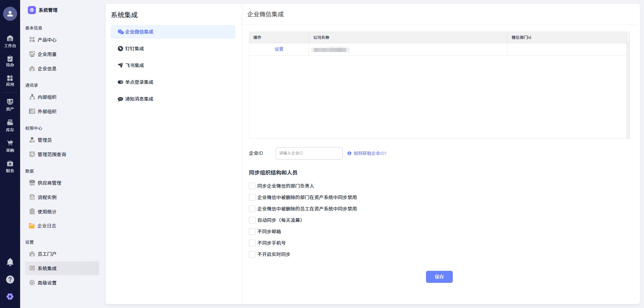Viewport: 644px width, 308px height.
Task: Open the 工作台 workbench icon
Action: click(x=10, y=41)
